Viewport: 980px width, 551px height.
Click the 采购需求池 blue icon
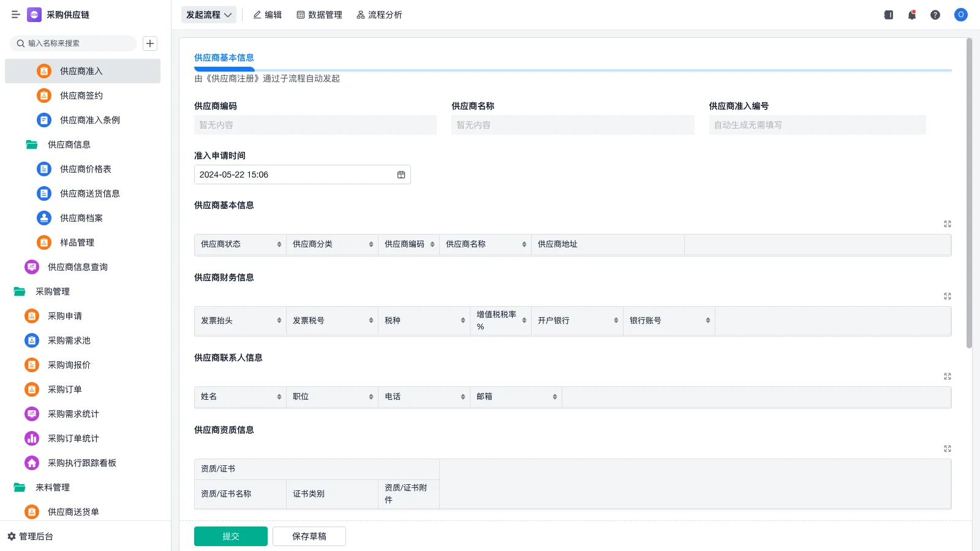click(x=32, y=340)
